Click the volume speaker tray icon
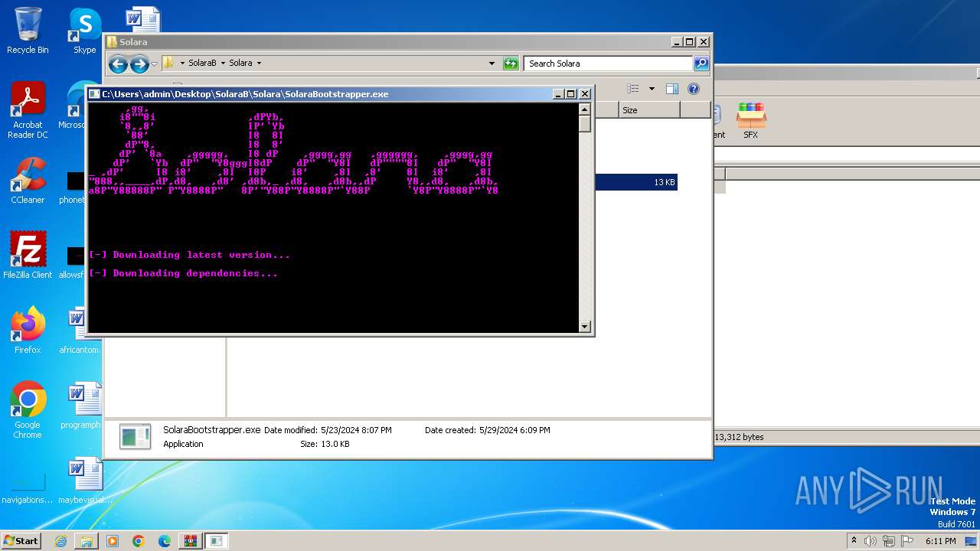 (x=871, y=541)
